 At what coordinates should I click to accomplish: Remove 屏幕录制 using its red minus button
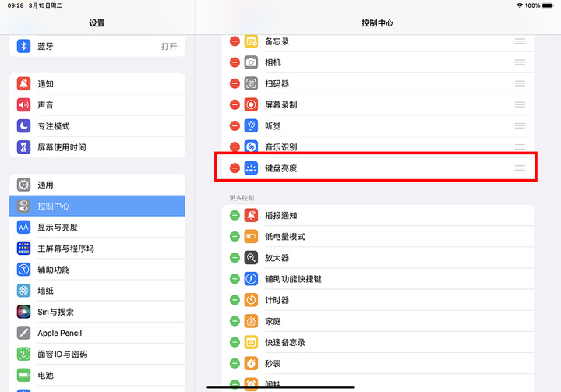click(x=235, y=104)
